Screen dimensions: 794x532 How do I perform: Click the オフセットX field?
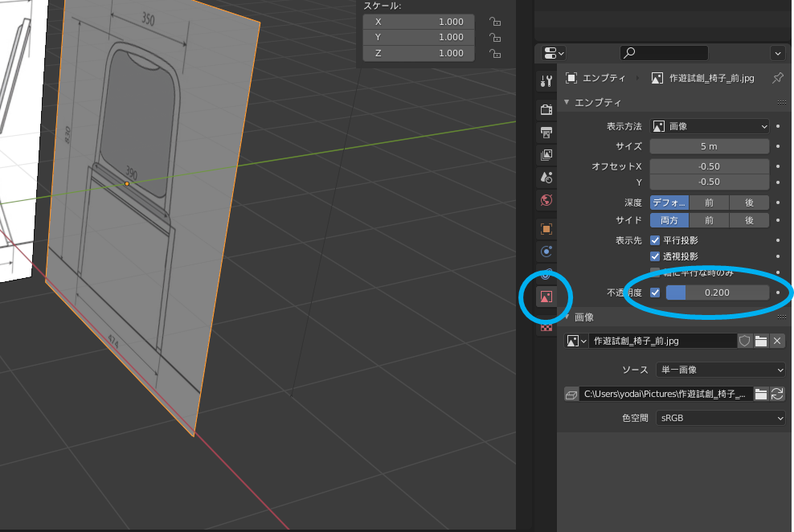tap(710, 166)
